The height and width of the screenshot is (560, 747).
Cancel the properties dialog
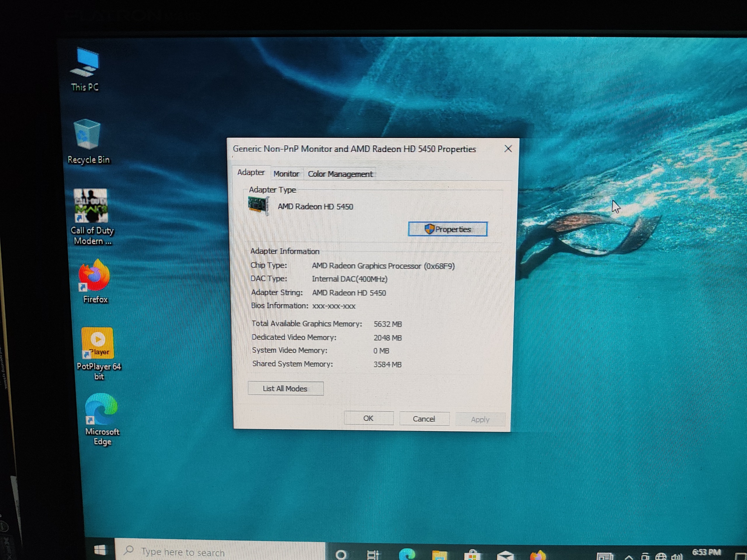click(424, 419)
